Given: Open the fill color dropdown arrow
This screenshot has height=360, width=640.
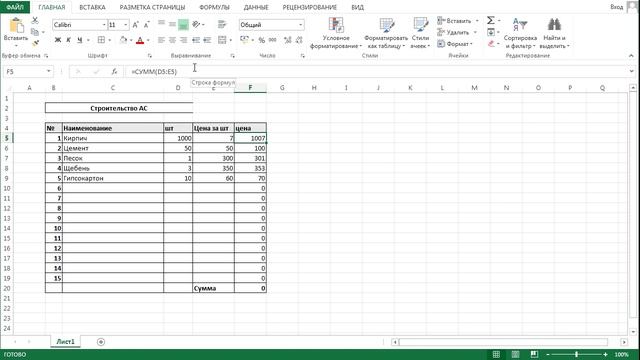Looking at the screenshot, I should coord(131,40).
